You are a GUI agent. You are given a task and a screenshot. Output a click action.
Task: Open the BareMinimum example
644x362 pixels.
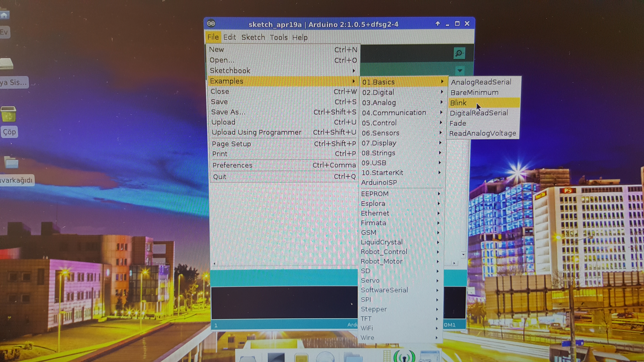(x=484, y=92)
